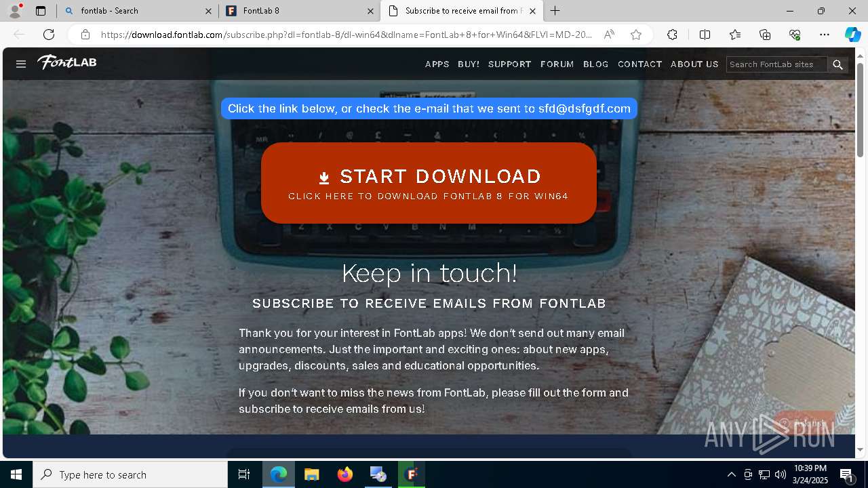Open File Explorer from taskbar

[x=311, y=474]
